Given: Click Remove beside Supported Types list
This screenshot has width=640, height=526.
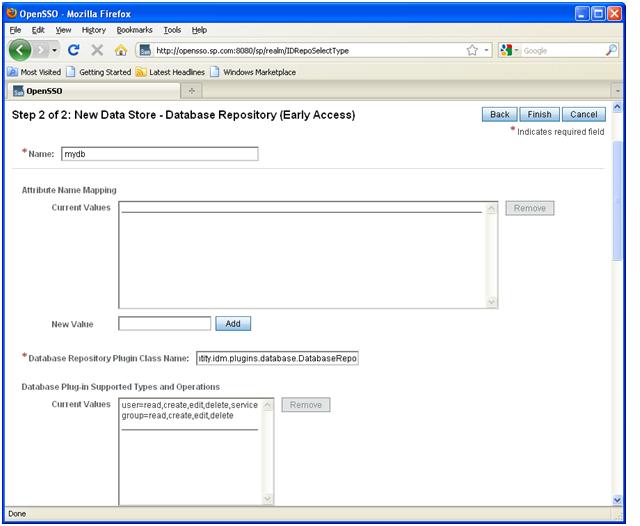Looking at the screenshot, I should (x=306, y=405).
